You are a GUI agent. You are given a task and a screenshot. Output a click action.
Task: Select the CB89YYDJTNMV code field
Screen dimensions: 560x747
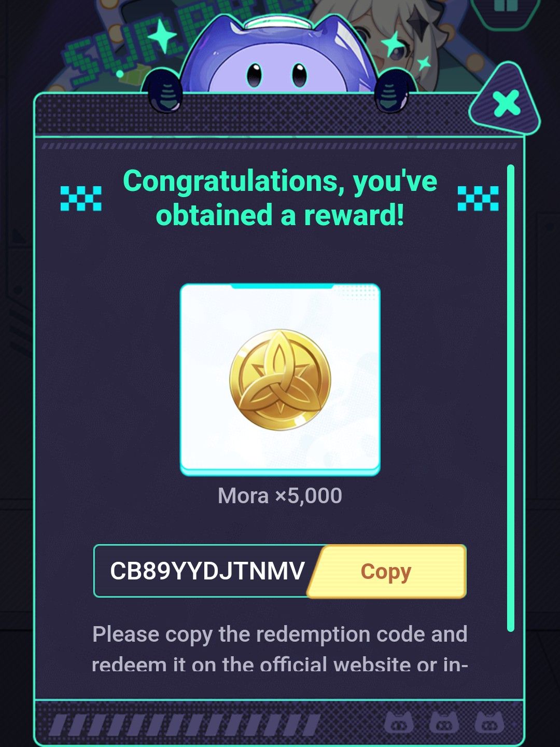coord(207,571)
